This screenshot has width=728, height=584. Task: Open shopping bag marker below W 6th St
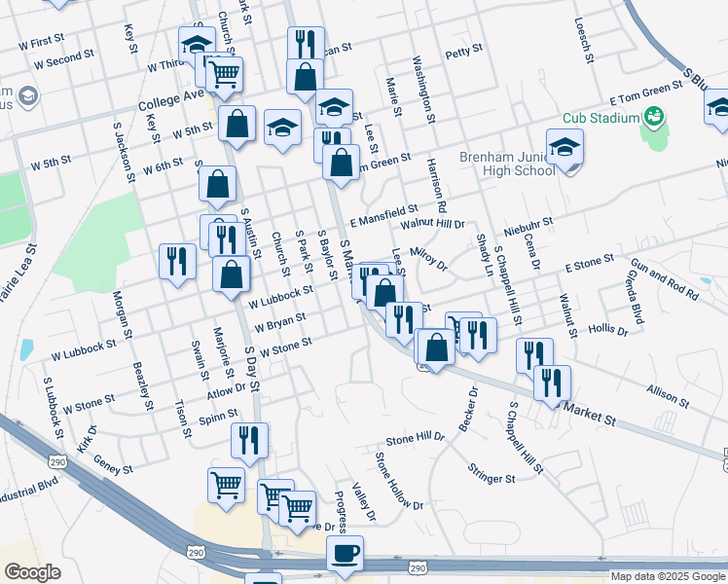(x=217, y=183)
